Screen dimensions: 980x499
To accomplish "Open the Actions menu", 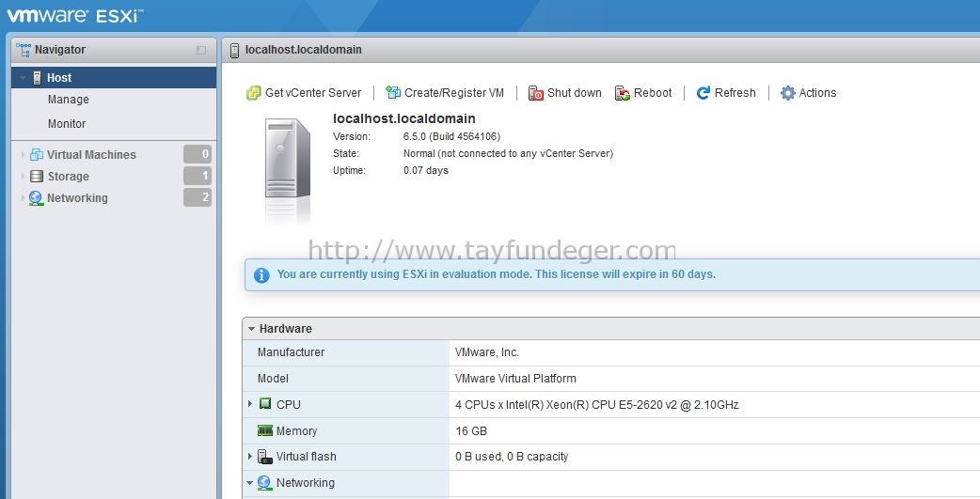I will (x=808, y=93).
